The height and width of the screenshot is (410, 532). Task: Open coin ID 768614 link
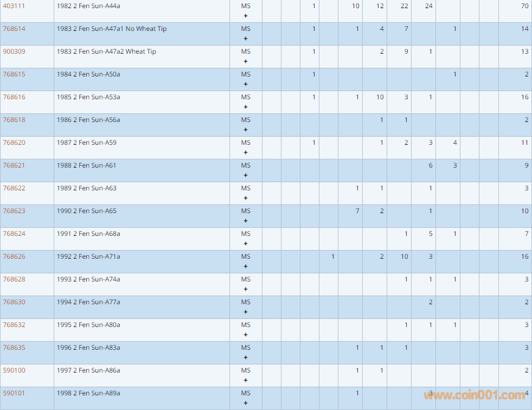14,29
